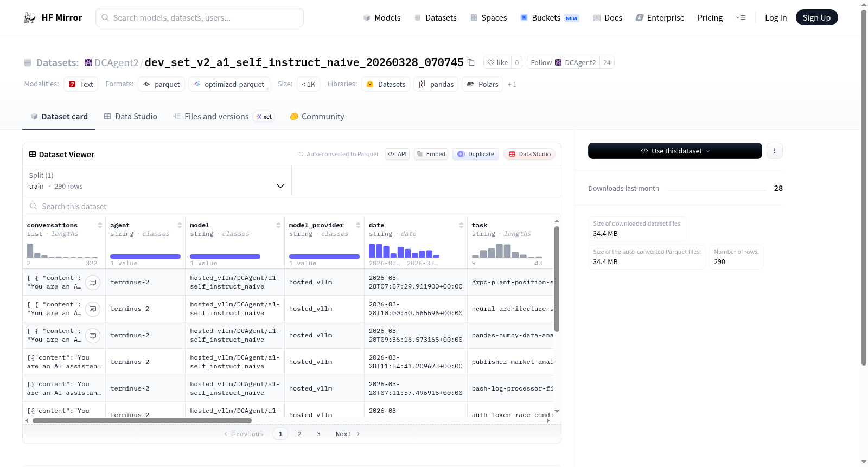
Task: Filter by the Text modality tag
Action: point(81,85)
